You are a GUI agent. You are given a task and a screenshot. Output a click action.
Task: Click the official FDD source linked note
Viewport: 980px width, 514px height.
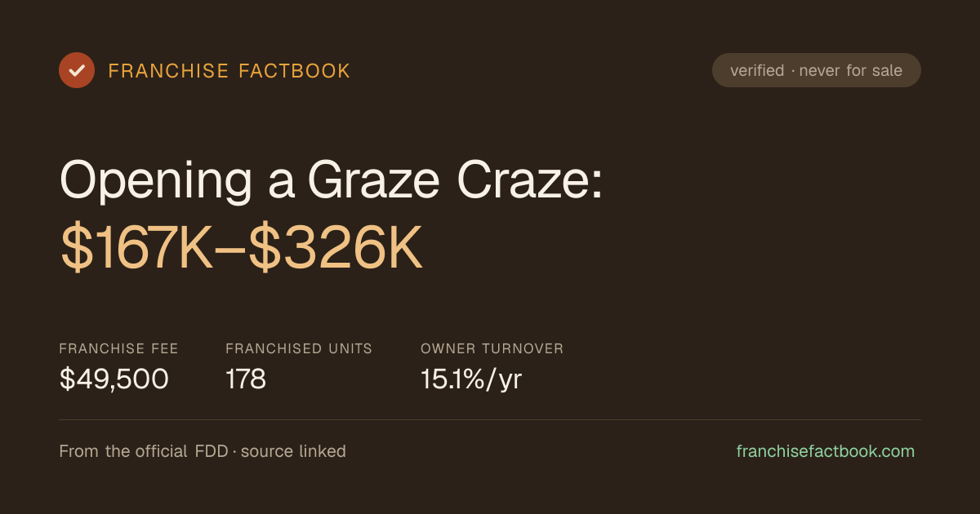point(203,451)
